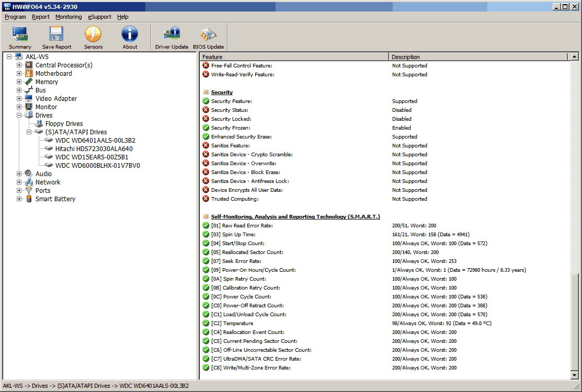Expand the Smart Battery node
Viewport: 582px width, 392px height.
pyautogui.click(x=19, y=199)
